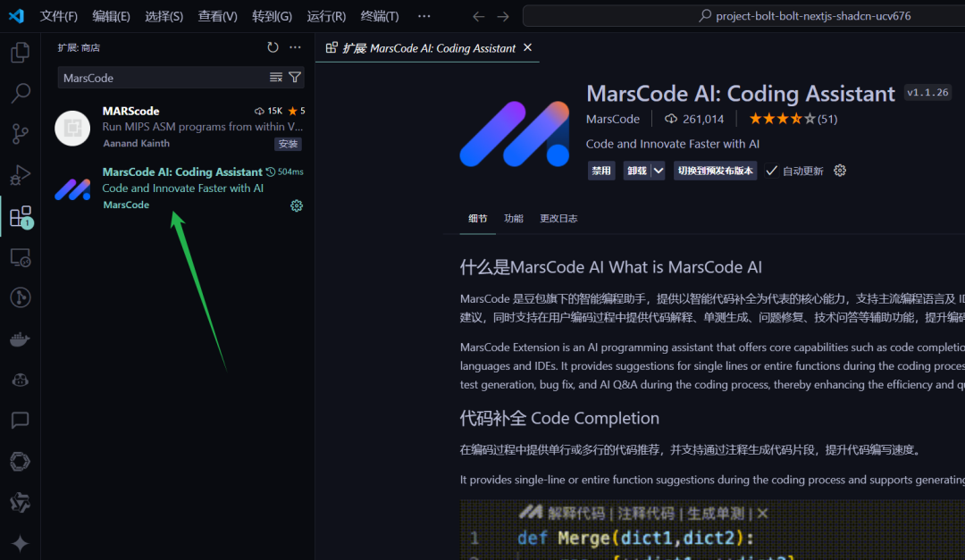Screen dimensions: 965x560
Task: Toggle the 自动更新 auto-update checkbox
Action: [x=772, y=171]
